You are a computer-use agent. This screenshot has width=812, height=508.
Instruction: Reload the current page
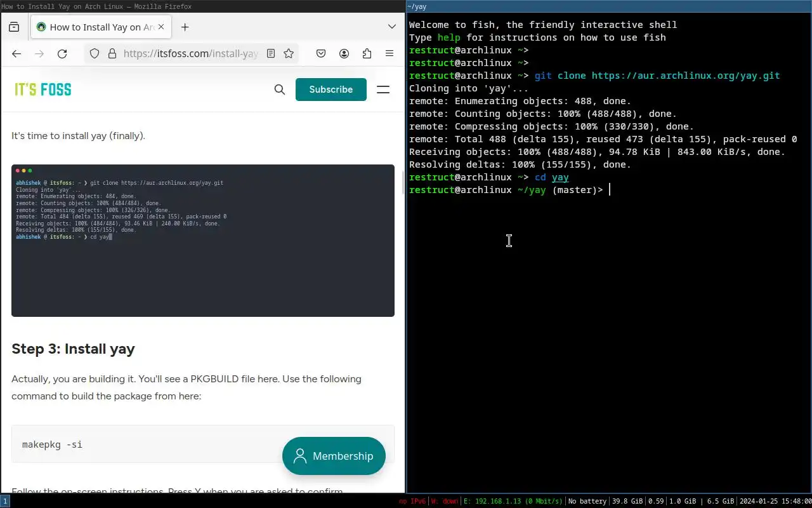[62, 54]
